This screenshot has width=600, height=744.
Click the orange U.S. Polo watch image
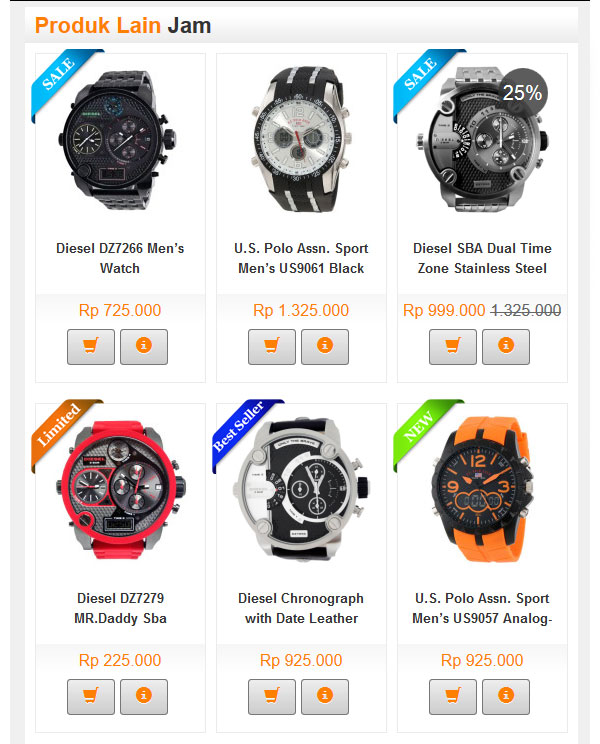point(481,489)
